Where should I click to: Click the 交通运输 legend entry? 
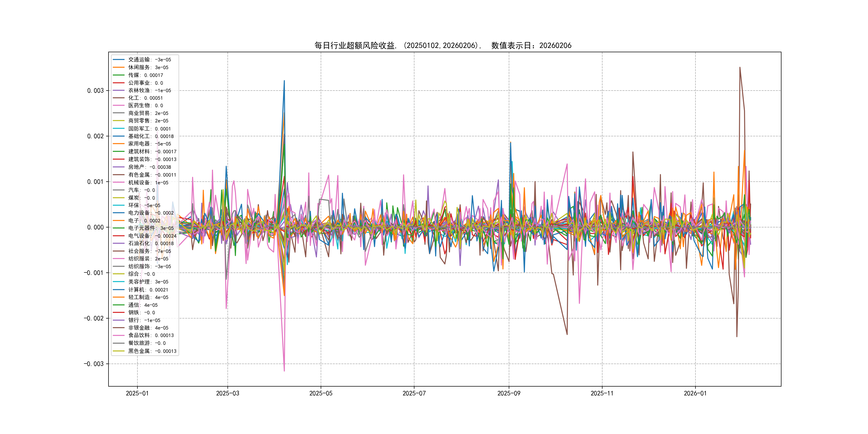(149, 60)
